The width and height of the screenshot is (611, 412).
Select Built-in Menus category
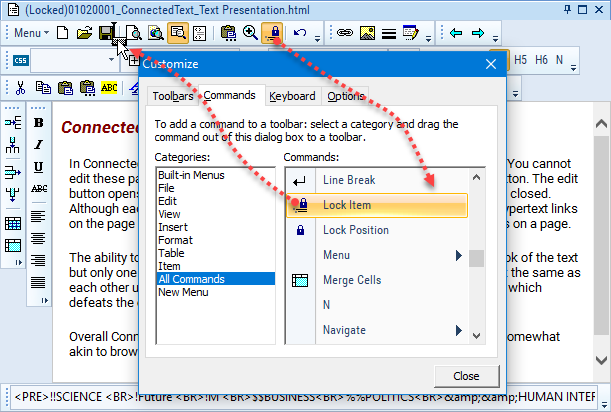(191, 175)
